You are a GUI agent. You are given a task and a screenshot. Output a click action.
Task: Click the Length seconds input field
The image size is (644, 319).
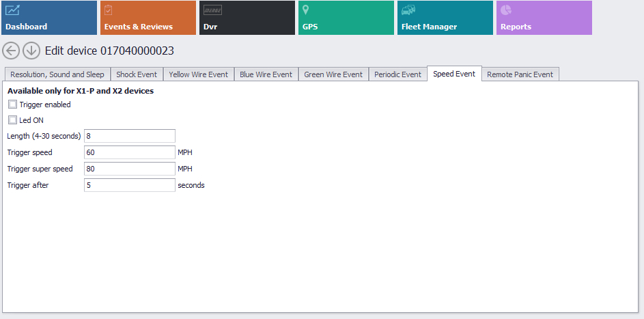[130, 136]
